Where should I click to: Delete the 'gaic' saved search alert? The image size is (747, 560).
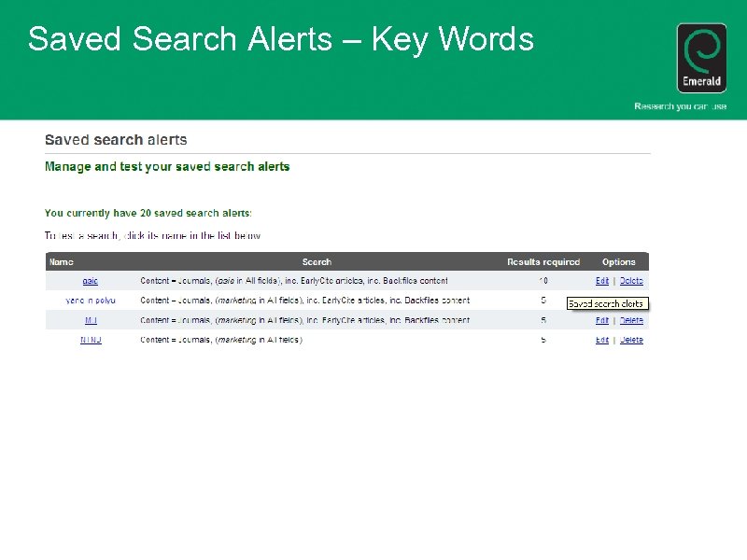pyautogui.click(x=631, y=281)
